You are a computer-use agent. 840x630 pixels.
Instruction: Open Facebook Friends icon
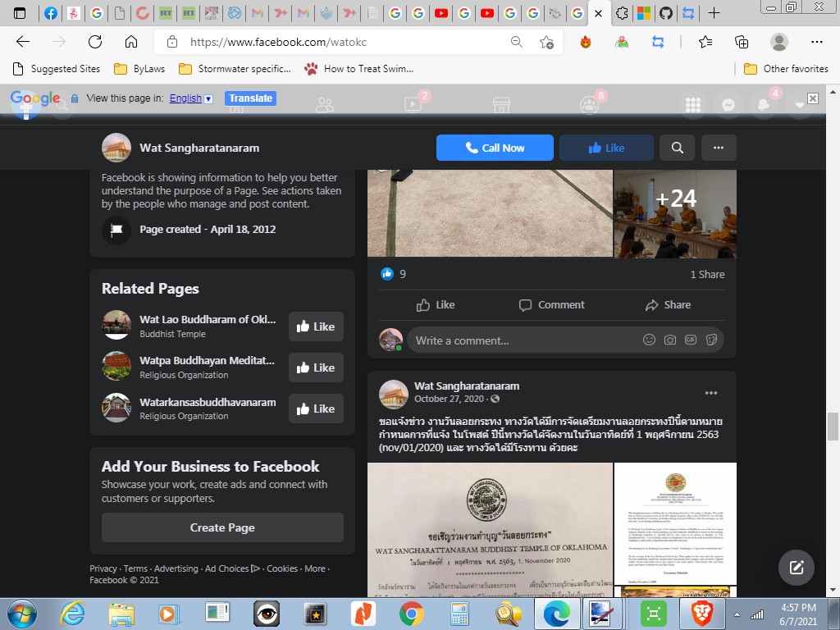[325, 104]
